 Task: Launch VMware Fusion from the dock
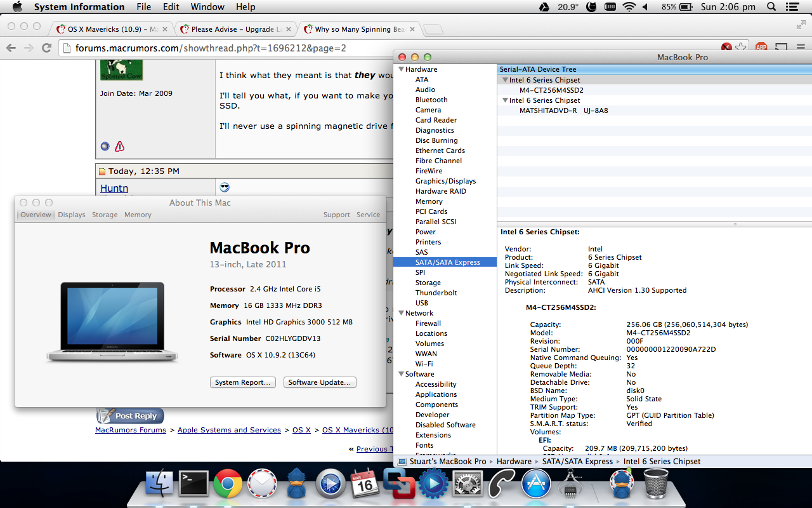399,485
